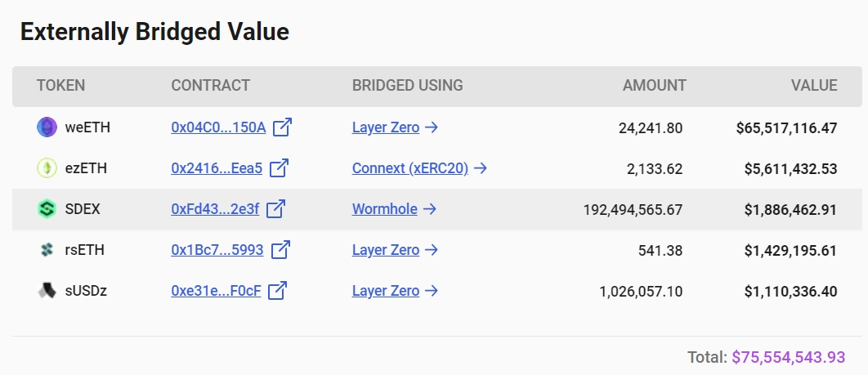Click the ezETH token icon
The height and width of the screenshot is (375, 868).
click(47, 168)
